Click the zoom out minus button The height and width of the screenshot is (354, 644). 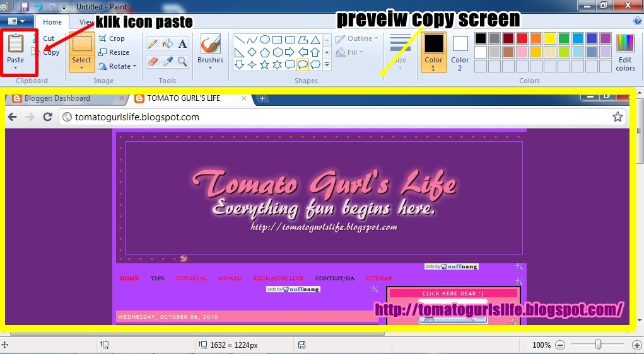pos(560,345)
